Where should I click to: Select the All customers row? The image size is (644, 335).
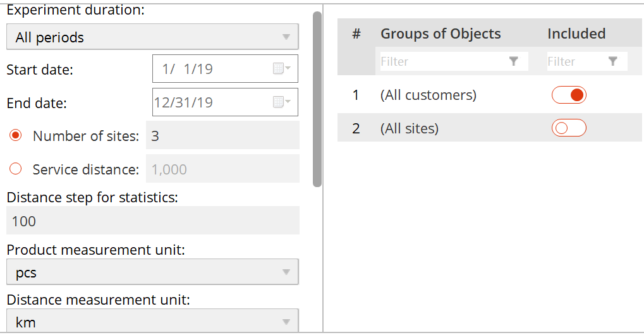click(x=490, y=95)
